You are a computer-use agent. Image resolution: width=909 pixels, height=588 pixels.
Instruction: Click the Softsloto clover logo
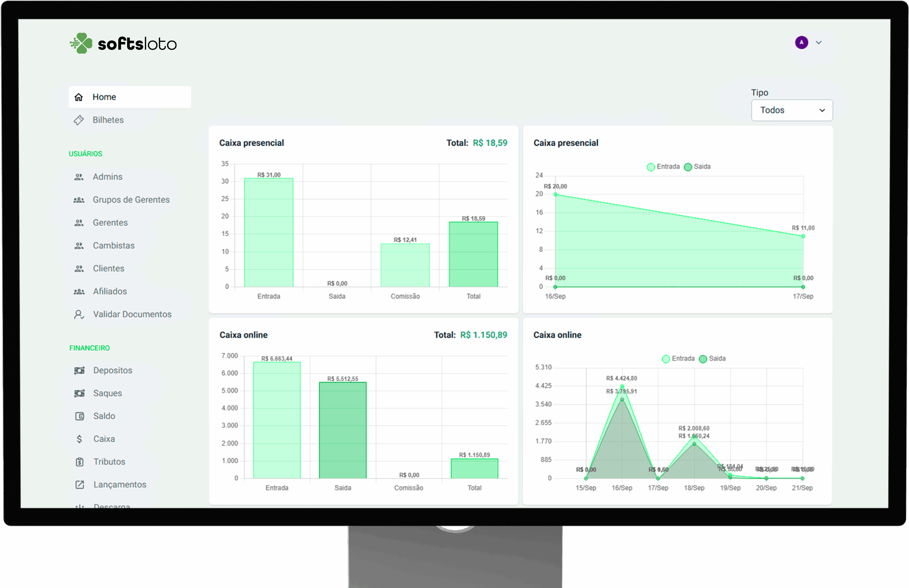81,43
